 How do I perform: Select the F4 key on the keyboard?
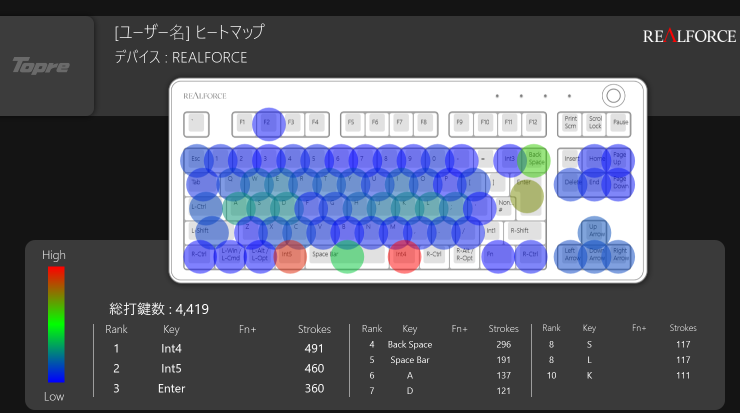(x=315, y=124)
